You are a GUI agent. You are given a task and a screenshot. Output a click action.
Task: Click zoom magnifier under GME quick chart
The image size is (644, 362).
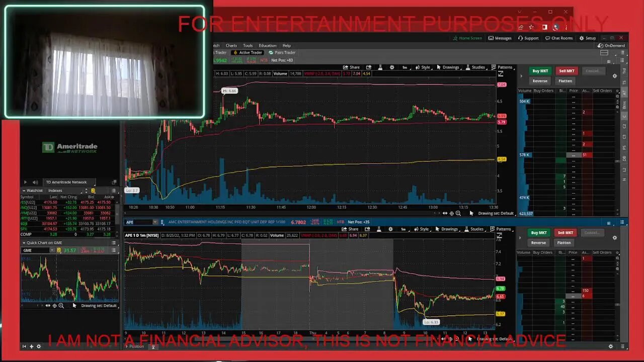pyautogui.click(x=61, y=305)
